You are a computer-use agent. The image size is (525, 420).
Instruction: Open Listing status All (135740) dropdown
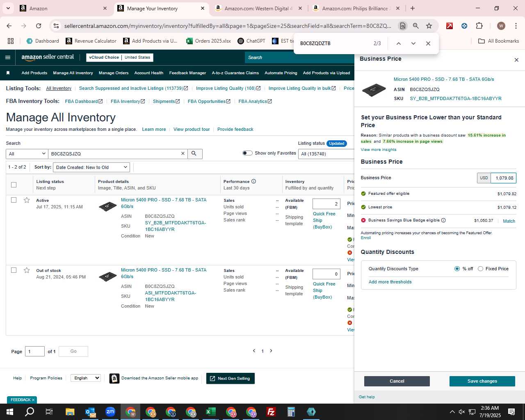[x=326, y=154]
